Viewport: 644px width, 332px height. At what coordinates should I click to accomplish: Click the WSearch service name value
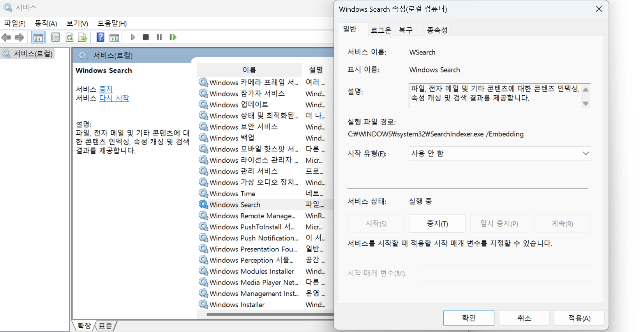coord(422,52)
